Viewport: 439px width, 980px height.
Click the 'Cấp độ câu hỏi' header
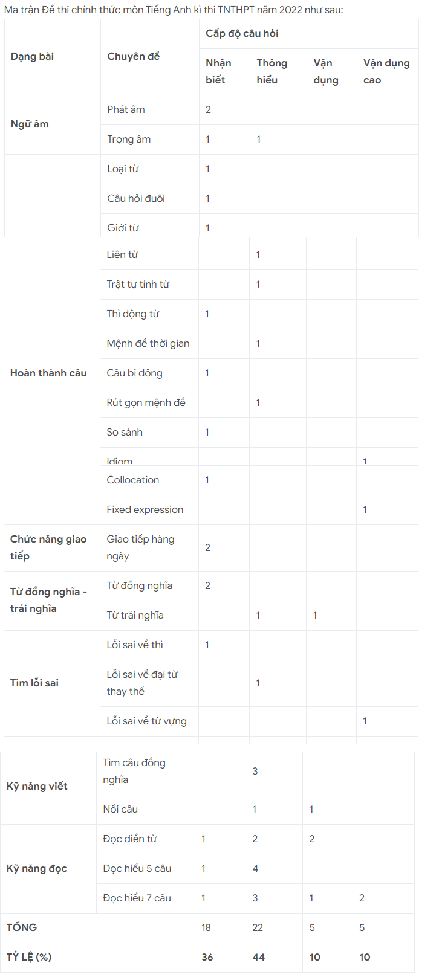[x=242, y=34]
